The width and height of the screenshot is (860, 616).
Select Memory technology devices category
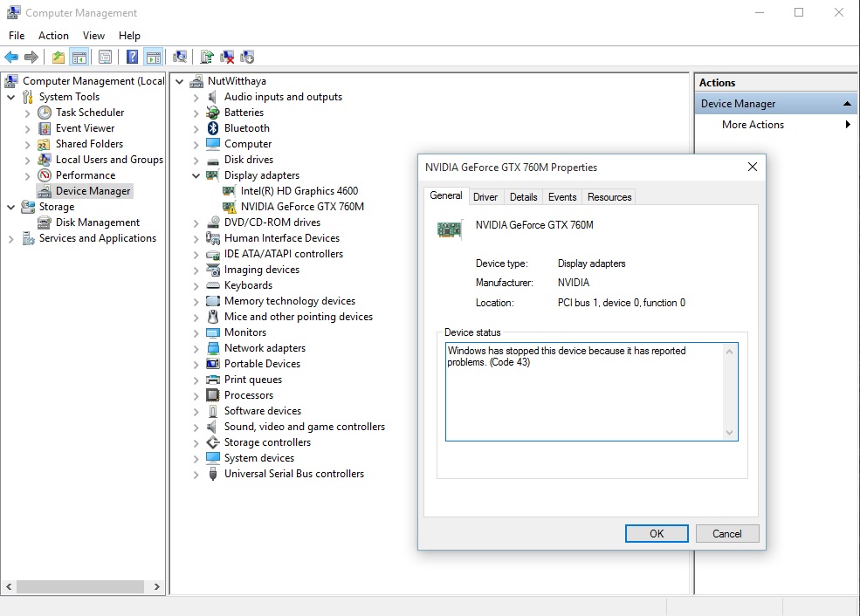(290, 301)
